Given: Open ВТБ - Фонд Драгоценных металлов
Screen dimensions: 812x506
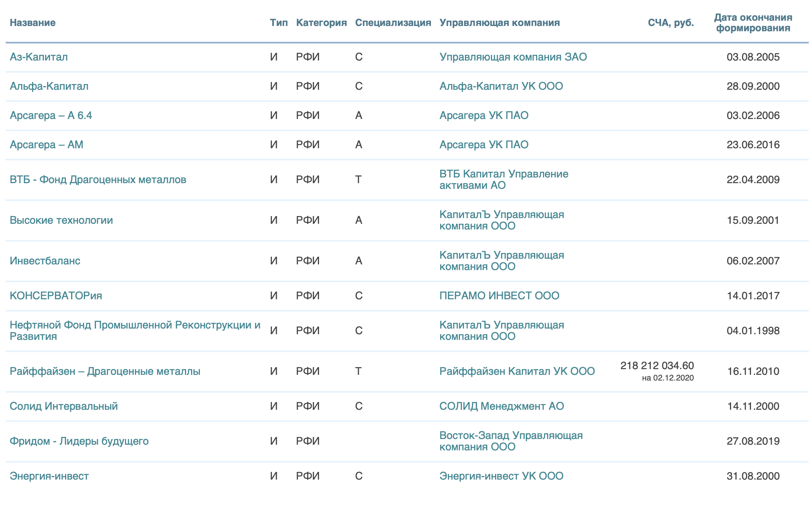Looking at the screenshot, I should pyautogui.click(x=98, y=179).
